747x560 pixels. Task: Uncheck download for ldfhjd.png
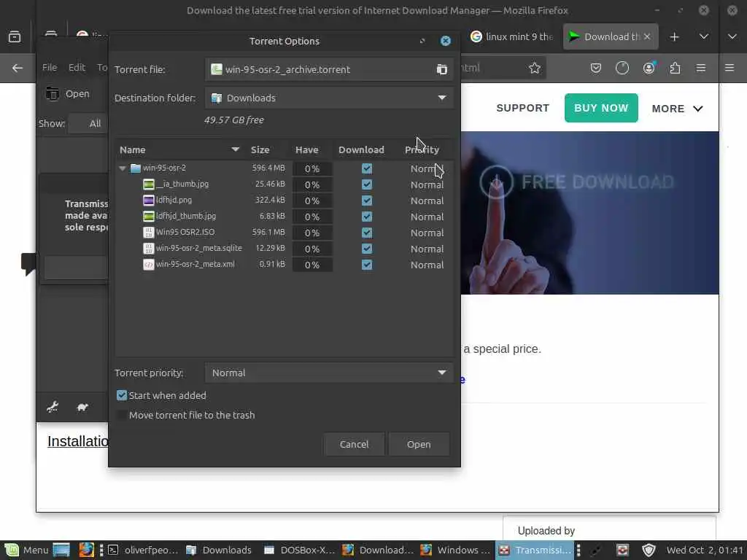pos(366,201)
